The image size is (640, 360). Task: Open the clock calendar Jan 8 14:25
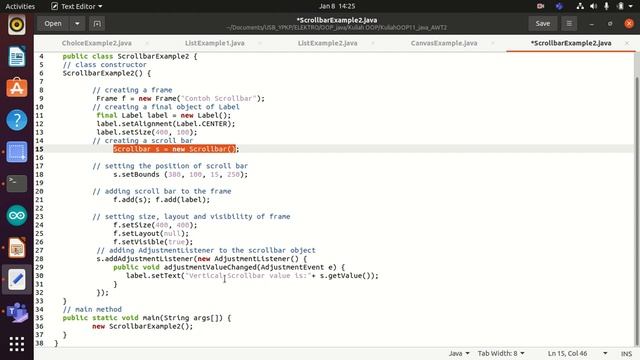pos(337,6)
